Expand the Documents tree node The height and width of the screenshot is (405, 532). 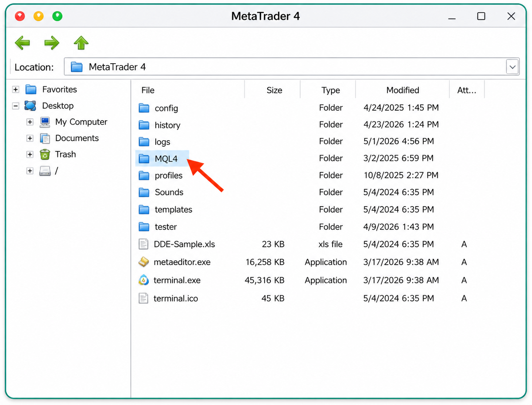(30, 138)
